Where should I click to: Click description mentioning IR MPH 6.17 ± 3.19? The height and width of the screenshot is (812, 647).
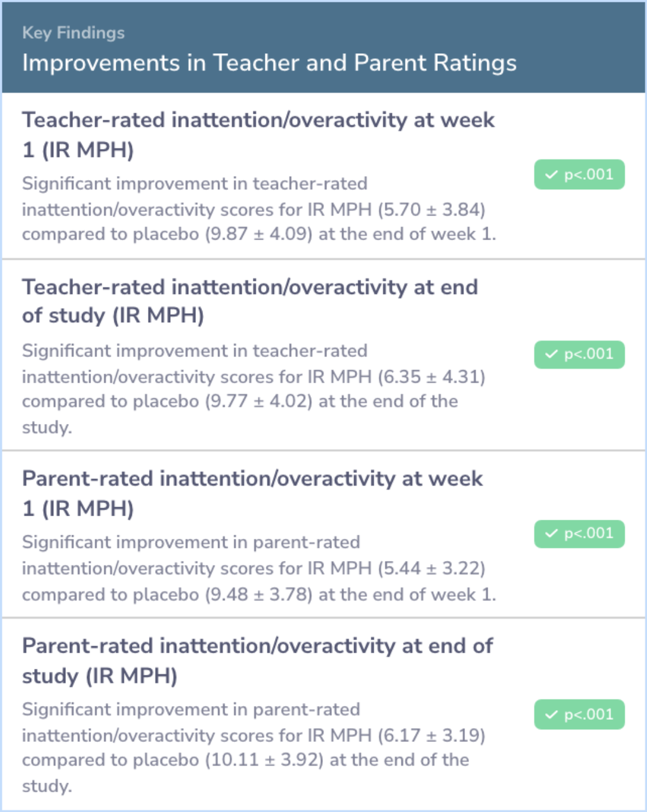point(253,747)
